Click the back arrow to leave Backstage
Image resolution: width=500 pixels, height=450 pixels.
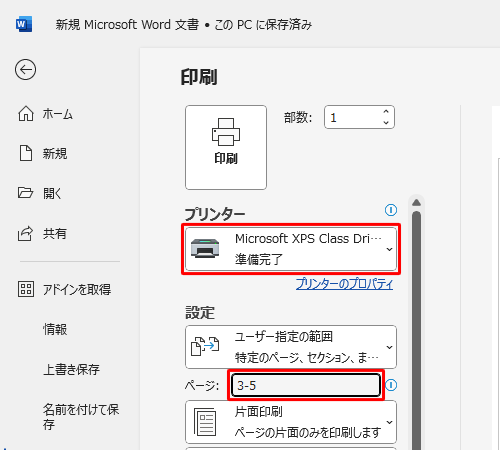click(25, 70)
